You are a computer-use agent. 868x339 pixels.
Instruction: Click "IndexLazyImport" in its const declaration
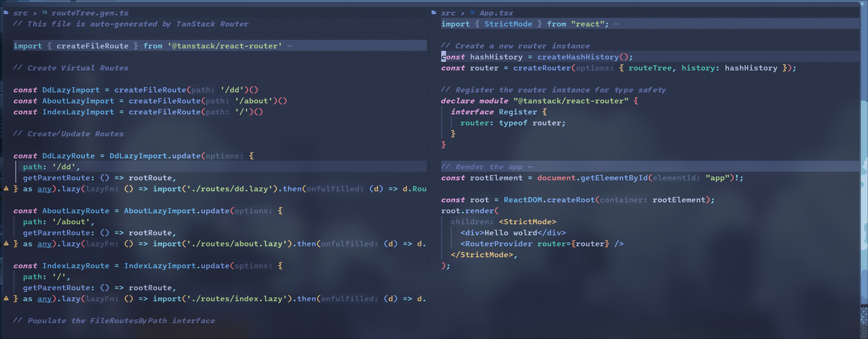tap(78, 112)
